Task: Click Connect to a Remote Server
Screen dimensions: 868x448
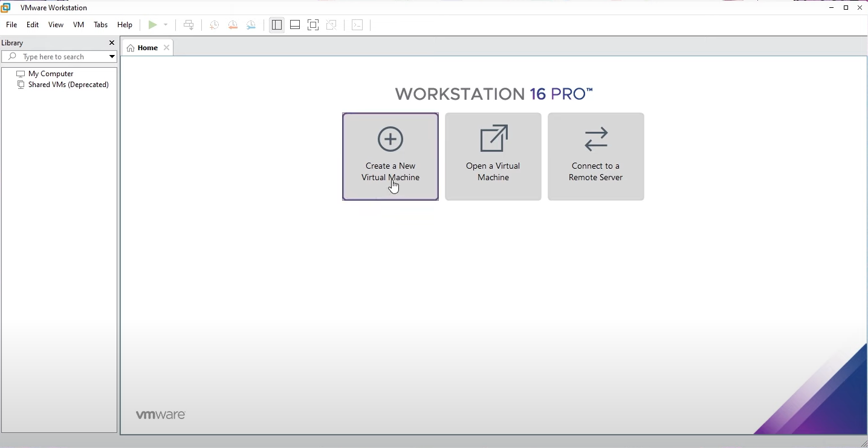Action: (x=596, y=157)
